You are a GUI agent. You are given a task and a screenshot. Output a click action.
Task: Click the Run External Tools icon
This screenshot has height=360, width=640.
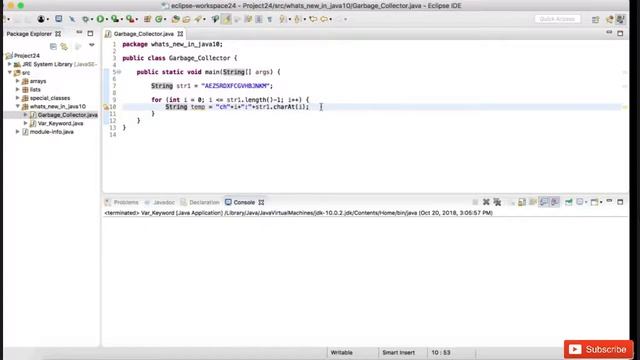coord(130,19)
